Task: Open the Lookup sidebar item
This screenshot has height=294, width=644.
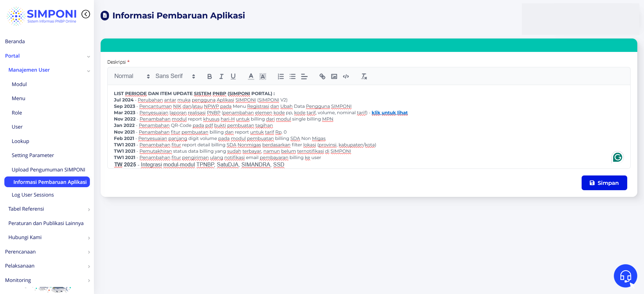Action: click(x=20, y=141)
